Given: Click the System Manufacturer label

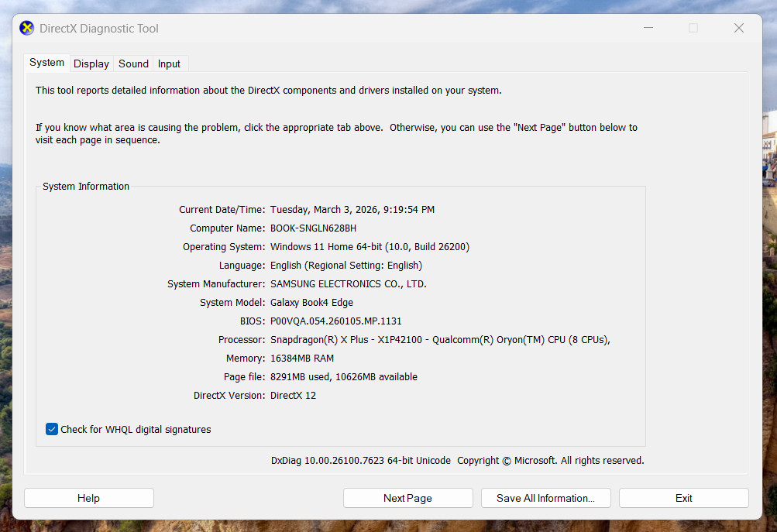Looking at the screenshot, I should 216,284.
